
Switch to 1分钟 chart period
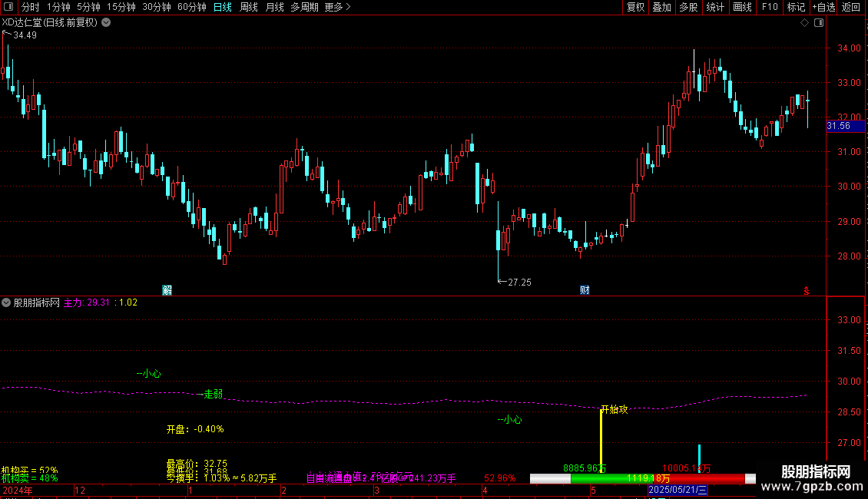click(58, 7)
